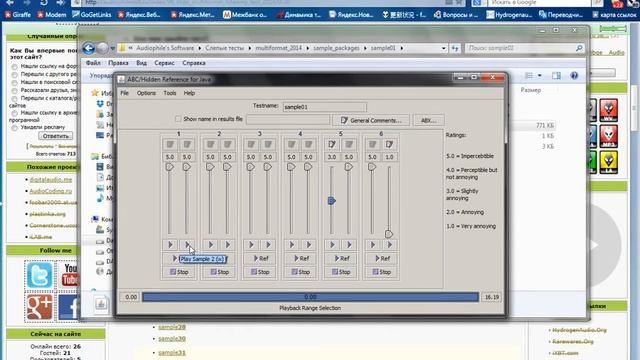Screen dimensions: 640x360
Task: Select poll option 'Нашли ссылку на фо...'
Action: (15, 67)
